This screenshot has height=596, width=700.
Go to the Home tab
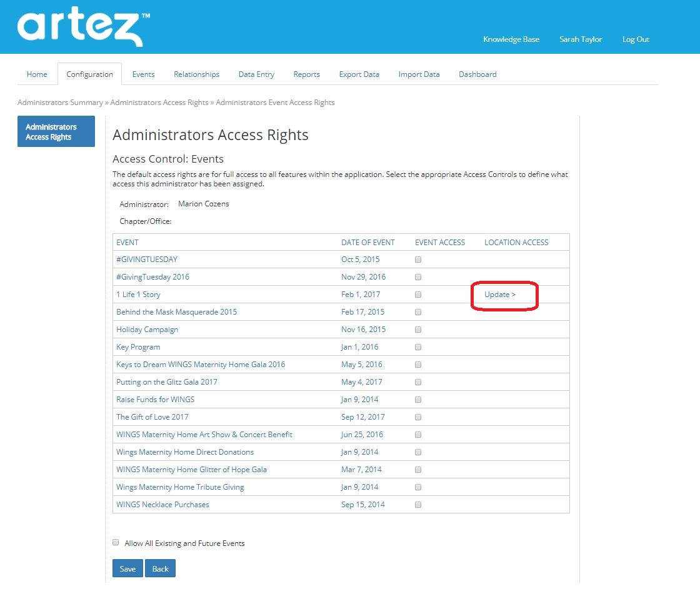pos(37,74)
